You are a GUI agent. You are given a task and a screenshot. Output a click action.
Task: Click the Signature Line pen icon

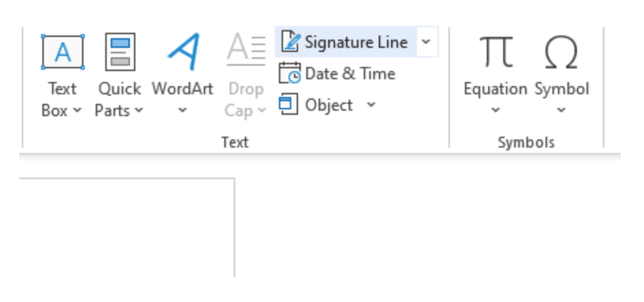pyautogui.click(x=291, y=42)
